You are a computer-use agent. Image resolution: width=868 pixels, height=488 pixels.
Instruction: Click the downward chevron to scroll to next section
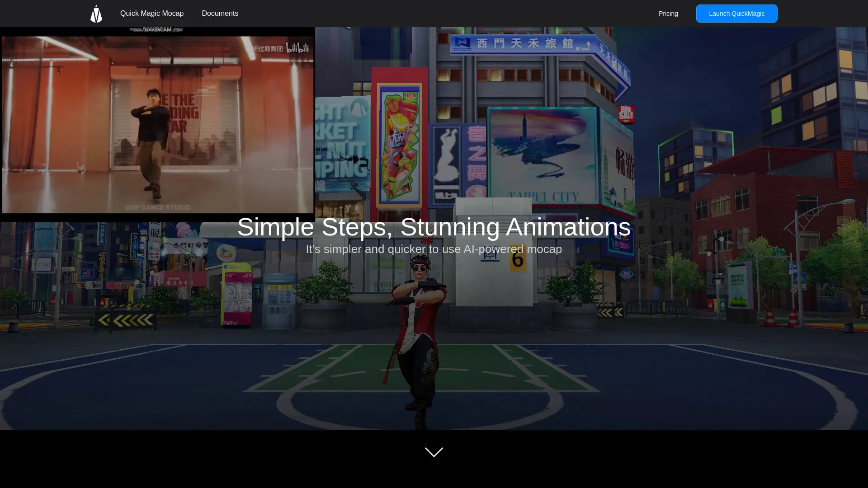click(434, 452)
